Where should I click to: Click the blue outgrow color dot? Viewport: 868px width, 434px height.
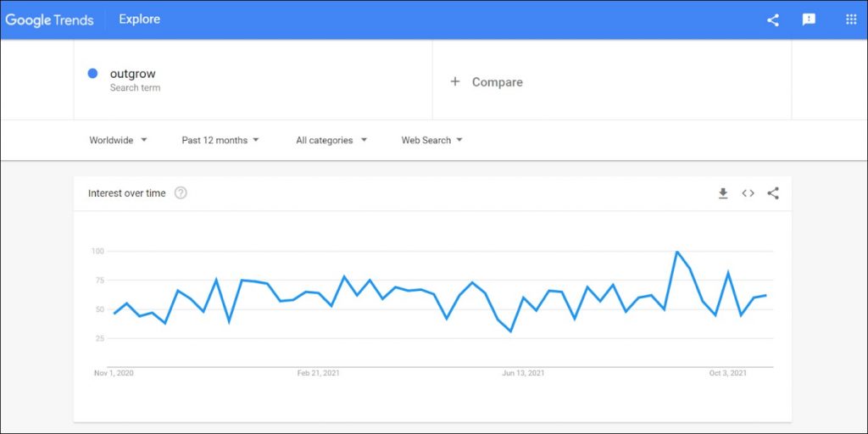(93, 74)
